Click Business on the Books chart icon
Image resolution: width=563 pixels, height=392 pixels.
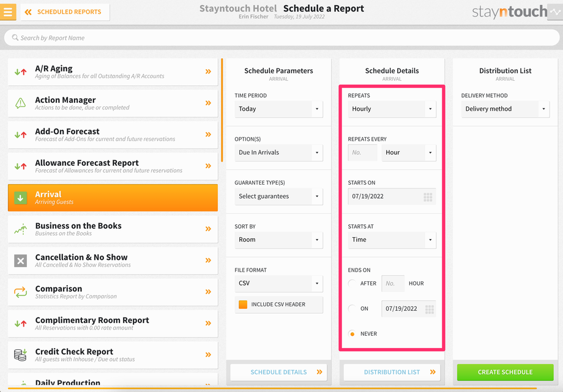(x=20, y=229)
